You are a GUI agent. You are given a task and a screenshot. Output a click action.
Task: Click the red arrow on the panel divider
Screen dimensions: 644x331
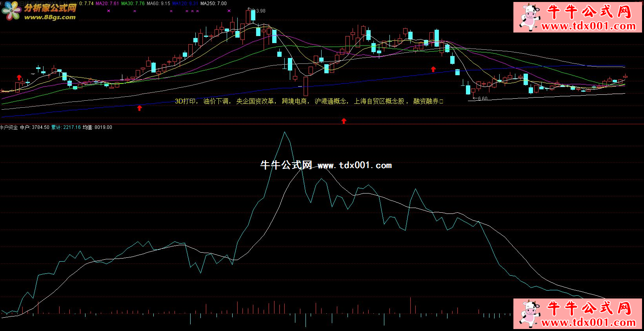[344, 121]
